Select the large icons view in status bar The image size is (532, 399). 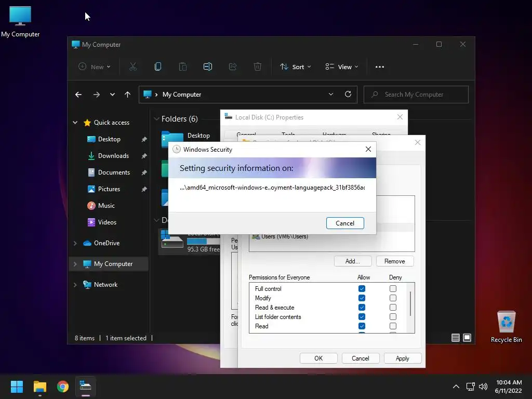[x=467, y=338]
